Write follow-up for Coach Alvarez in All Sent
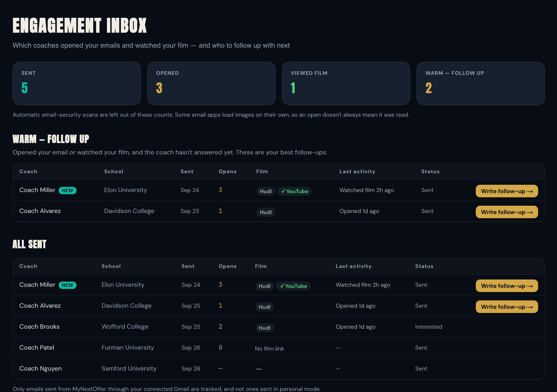 [x=507, y=307]
